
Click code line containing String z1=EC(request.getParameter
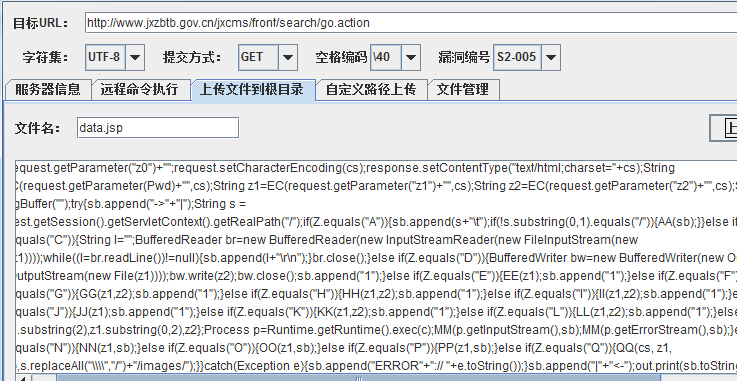coord(376,186)
